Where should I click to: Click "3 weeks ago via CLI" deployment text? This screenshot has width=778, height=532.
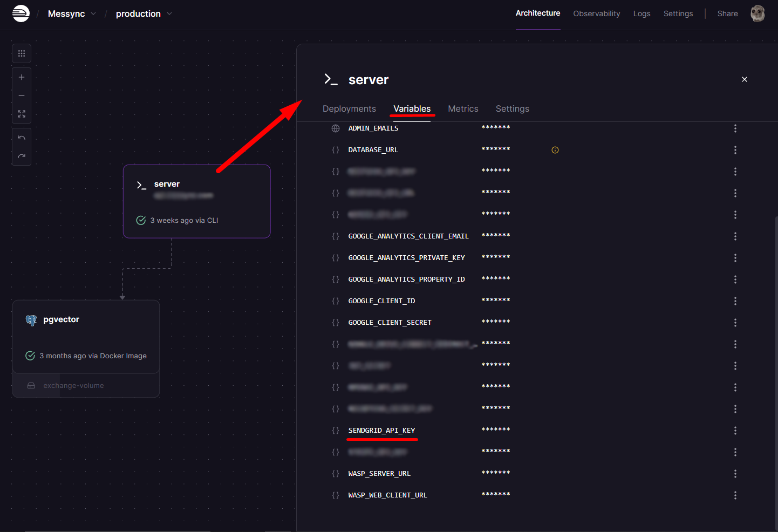(184, 220)
